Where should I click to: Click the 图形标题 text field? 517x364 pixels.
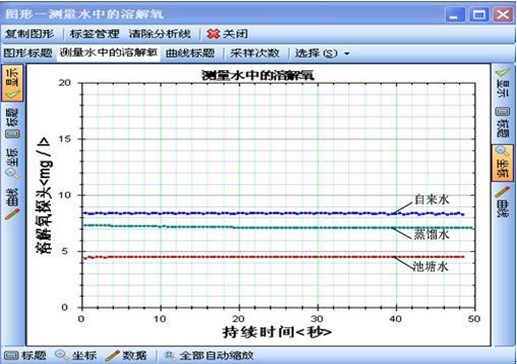[108, 53]
